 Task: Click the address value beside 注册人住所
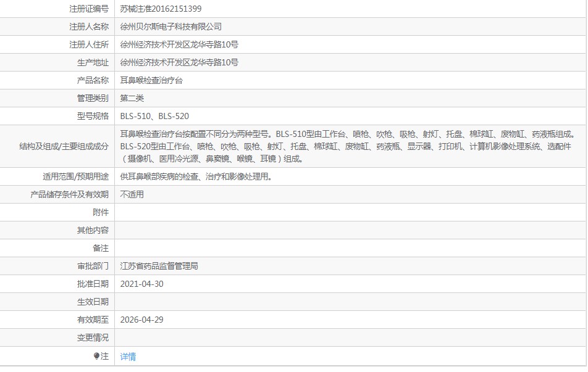tap(179, 44)
